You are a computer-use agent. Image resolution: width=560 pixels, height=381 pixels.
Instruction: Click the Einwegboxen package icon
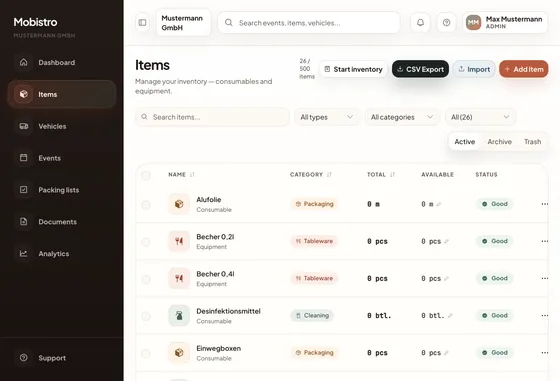click(x=179, y=352)
